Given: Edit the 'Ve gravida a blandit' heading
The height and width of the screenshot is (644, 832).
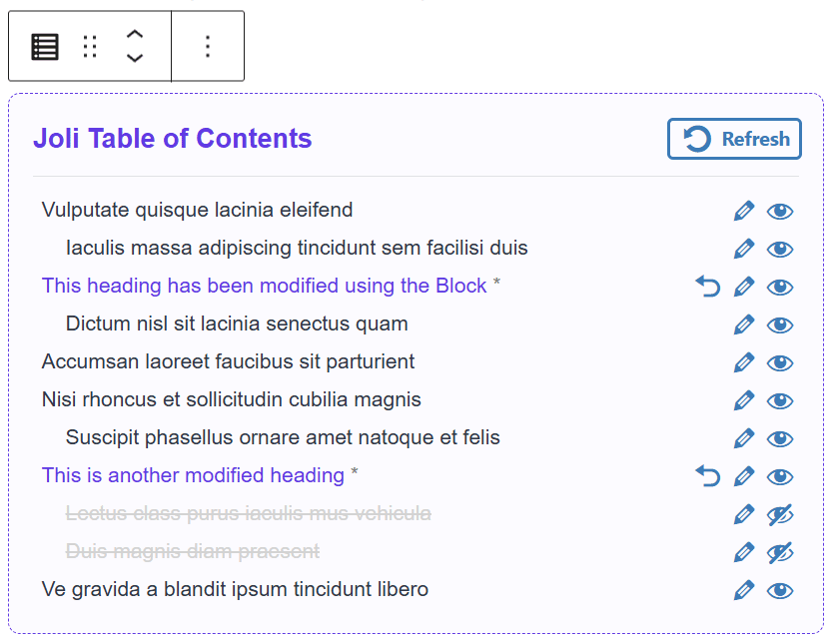Looking at the screenshot, I should click(x=743, y=590).
